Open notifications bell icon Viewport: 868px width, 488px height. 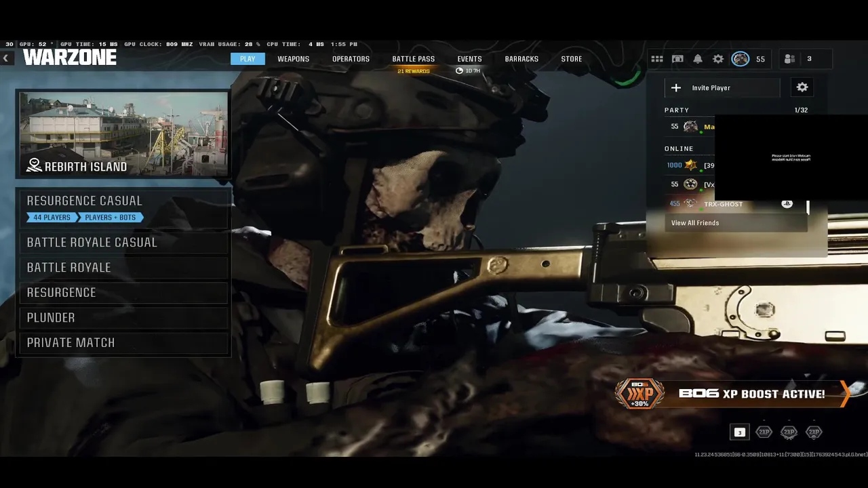[x=698, y=59]
